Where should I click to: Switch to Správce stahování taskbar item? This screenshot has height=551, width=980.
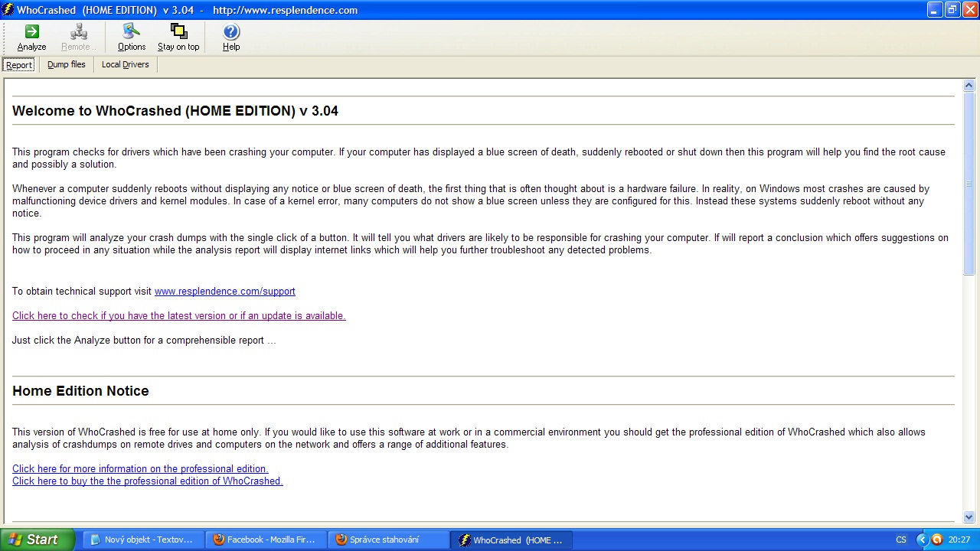(x=388, y=540)
